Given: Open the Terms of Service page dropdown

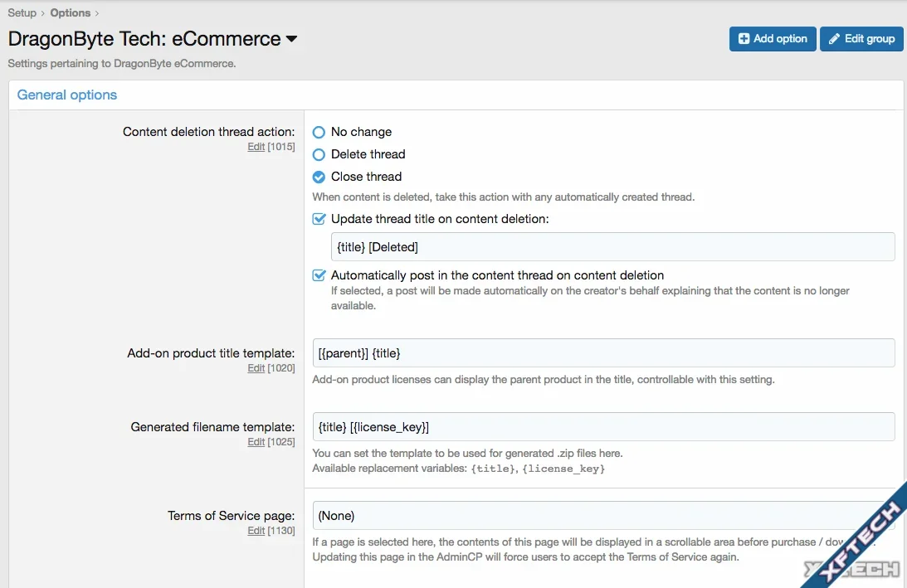Looking at the screenshot, I should coord(603,516).
